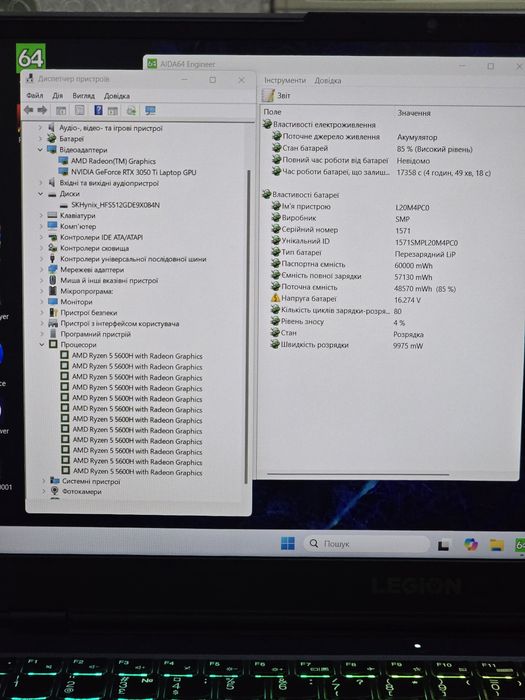525x700 pixels.
Task: Expand the Системні пристрої category
Action: click(44, 481)
